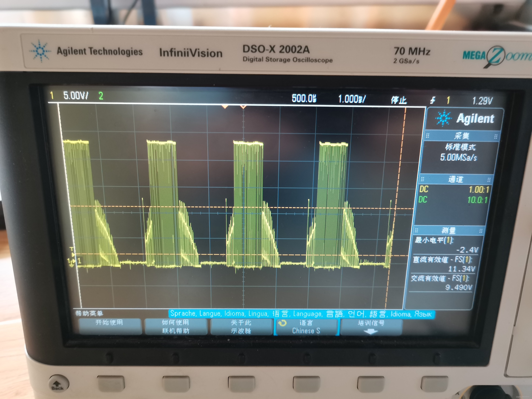Click the orange trigger time reference triangle
The image size is (532, 399).
pos(225,107)
